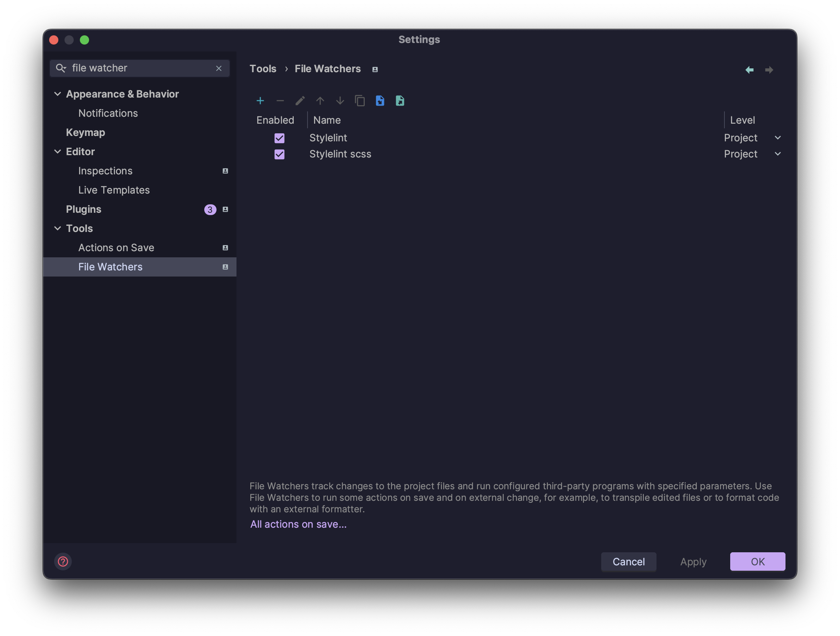Move the watcher up in the list
840x636 pixels.
tap(320, 101)
